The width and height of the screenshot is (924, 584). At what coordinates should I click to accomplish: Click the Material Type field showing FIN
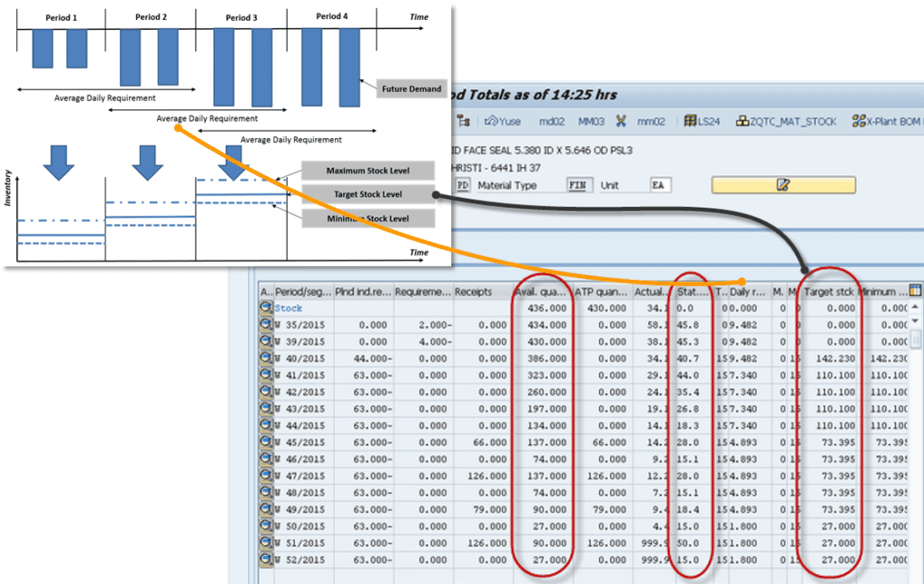point(577,184)
